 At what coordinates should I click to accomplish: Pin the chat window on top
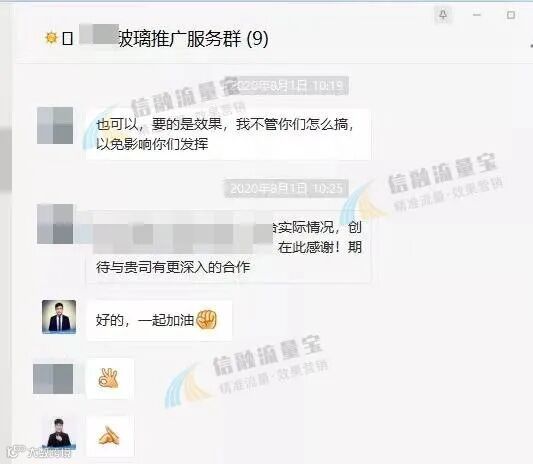443,15
